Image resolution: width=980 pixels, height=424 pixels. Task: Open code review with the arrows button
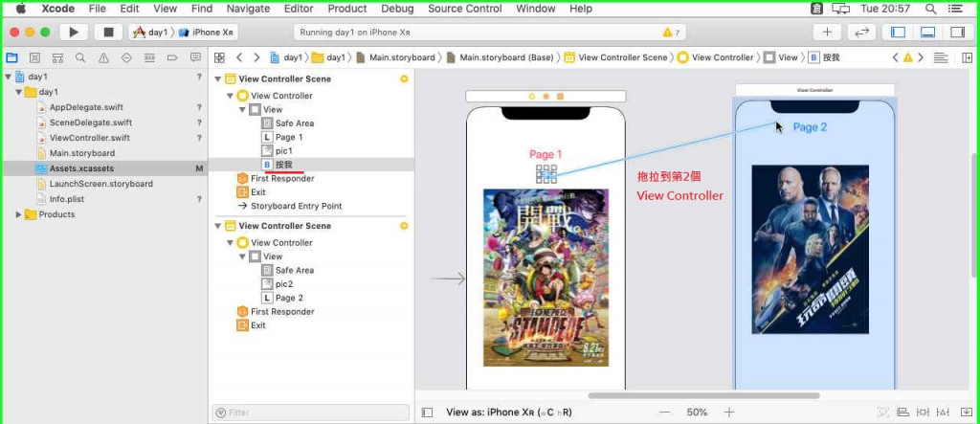861,32
